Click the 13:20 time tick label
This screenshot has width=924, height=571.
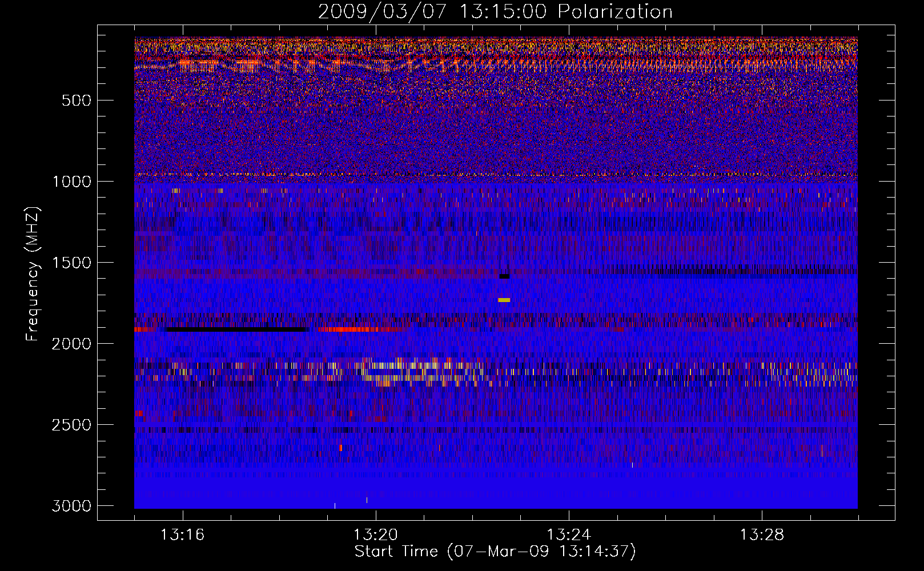375,535
